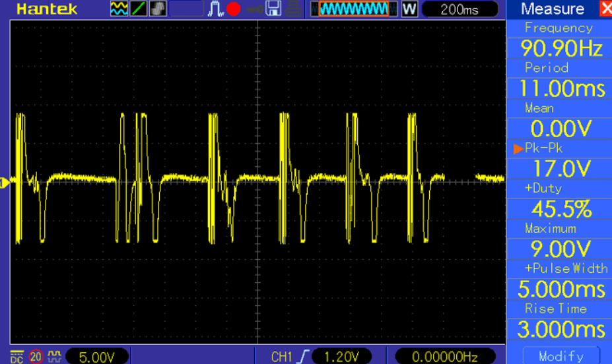This screenshot has width=612, height=364.
Task: Click the waveform memory position bar
Action: (354, 9)
